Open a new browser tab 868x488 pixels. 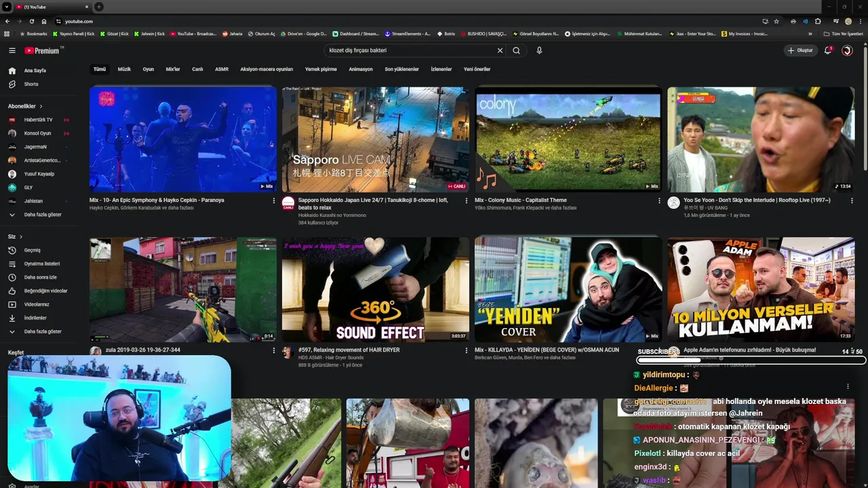click(99, 7)
